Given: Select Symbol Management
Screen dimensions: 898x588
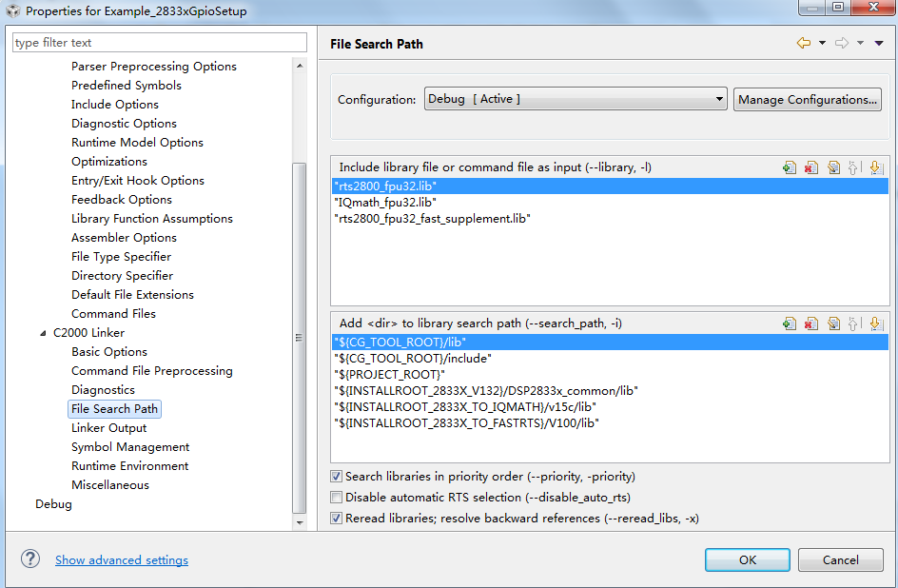Looking at the screenshot, I should coord(130,446).
